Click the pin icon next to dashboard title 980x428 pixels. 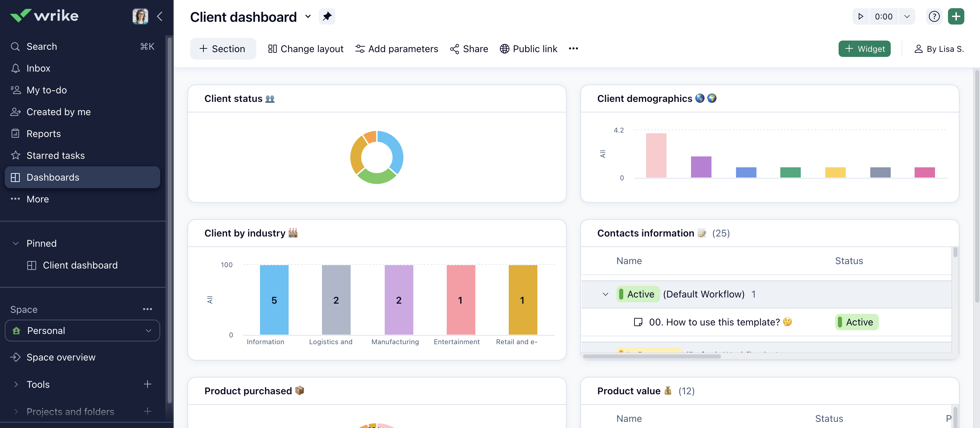(327, 16)
